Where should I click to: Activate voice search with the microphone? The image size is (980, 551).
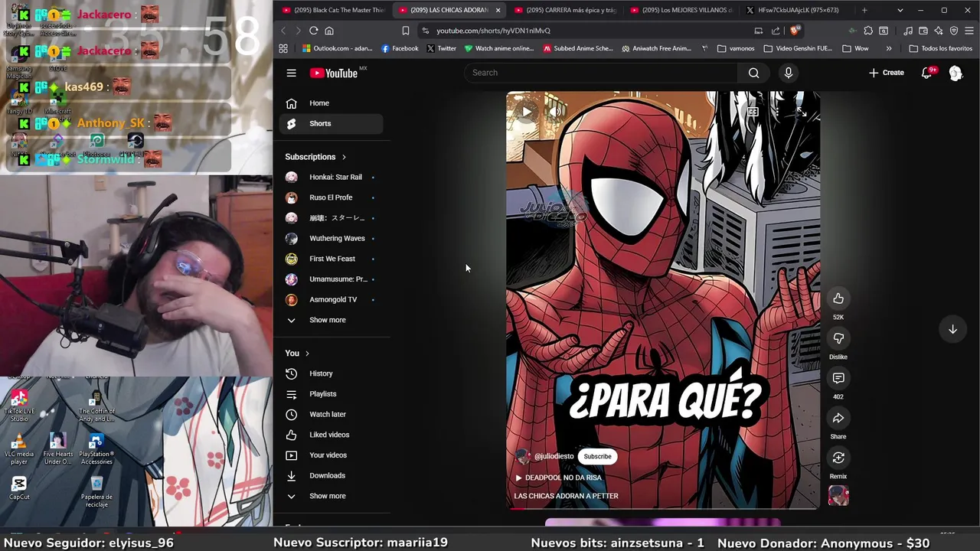[x=788, y=73]
